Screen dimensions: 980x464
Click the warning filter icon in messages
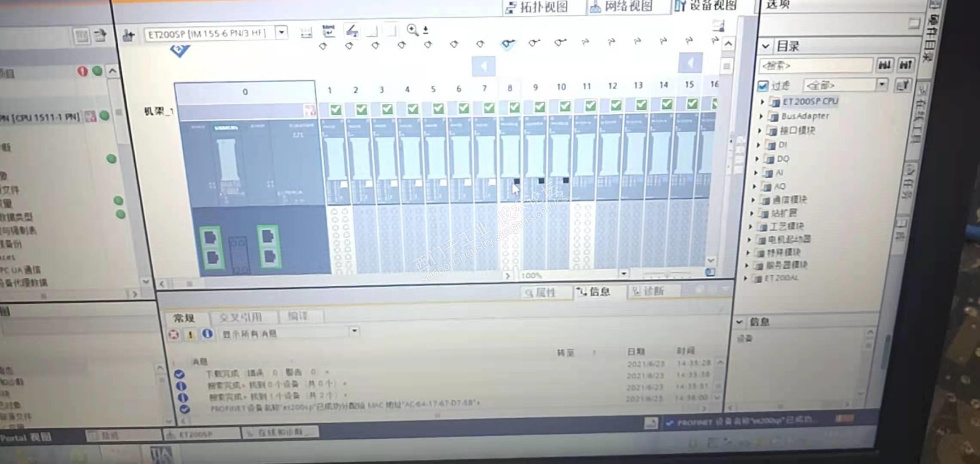coord(190,334)
